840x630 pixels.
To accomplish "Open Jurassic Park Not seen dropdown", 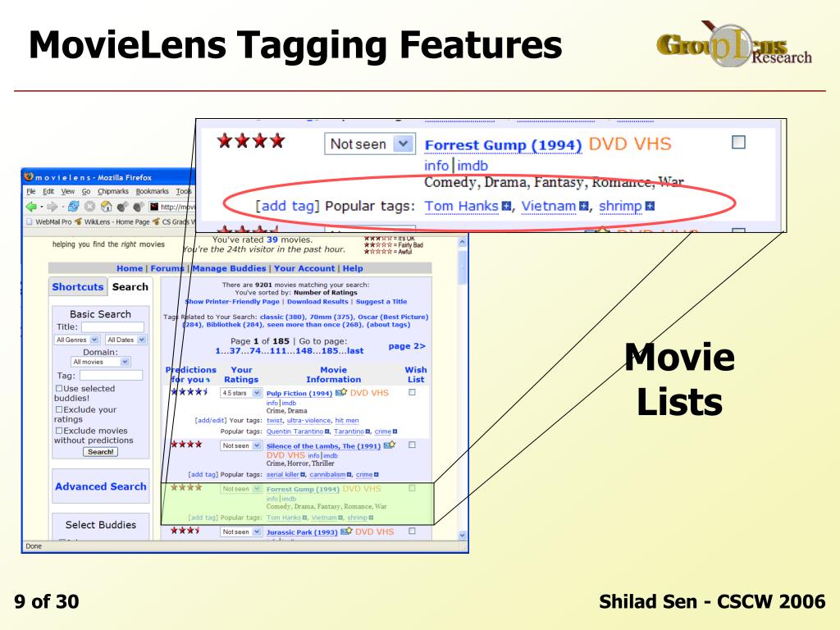I will pos(241,532).
